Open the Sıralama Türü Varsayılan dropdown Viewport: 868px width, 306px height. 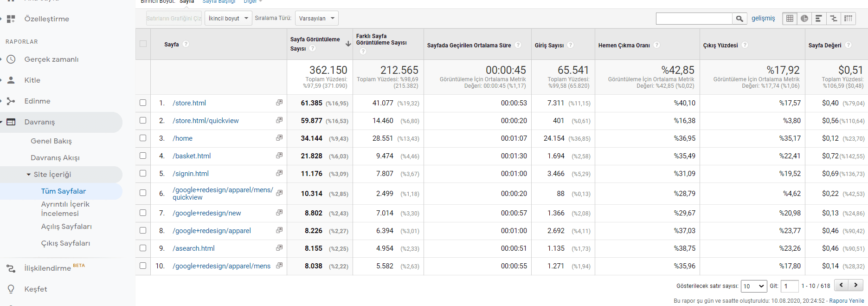click(316, 19)
